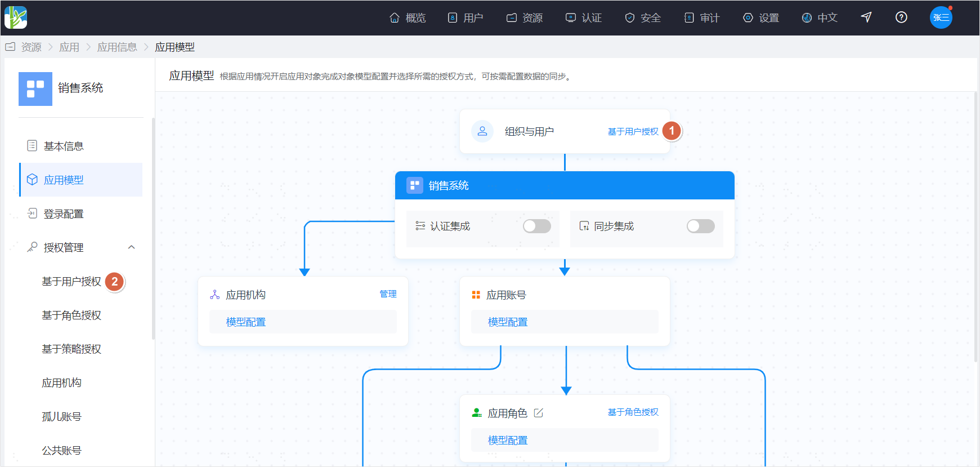Viewport: 980px width, 467px height.
Task: Open the 概览 overview home icon
Action: click(395, 17)
